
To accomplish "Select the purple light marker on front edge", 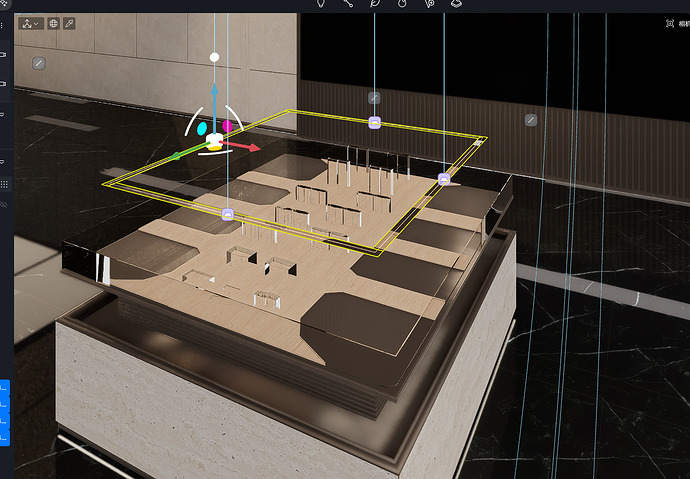I will pyautogui.click(x=227, y=213).
